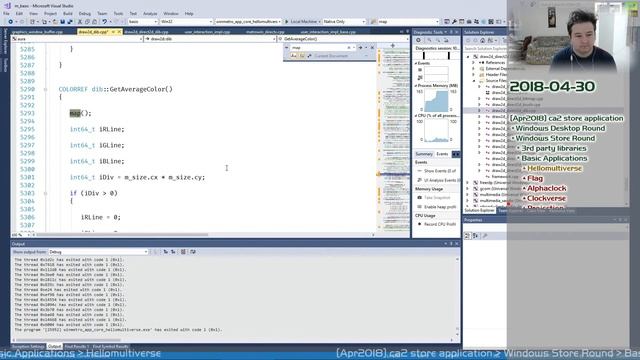640x360 pixels.
Task: Expand the References node in Solution Explorer
Action: (473, 63)
